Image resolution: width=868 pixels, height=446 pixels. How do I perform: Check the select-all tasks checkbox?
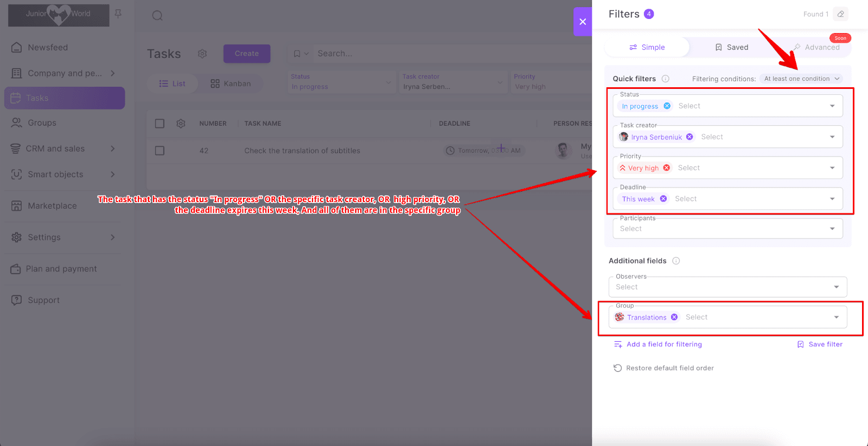click(159, 124)
